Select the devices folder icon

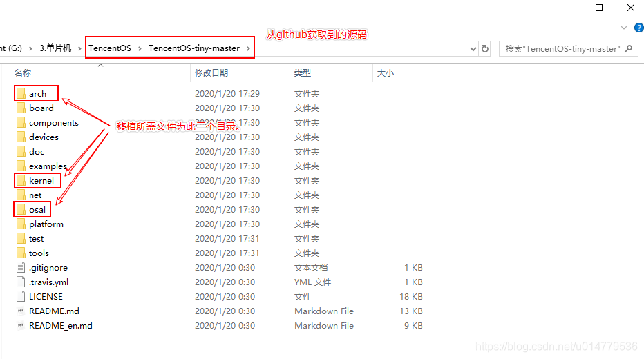(x=21, y=137)
